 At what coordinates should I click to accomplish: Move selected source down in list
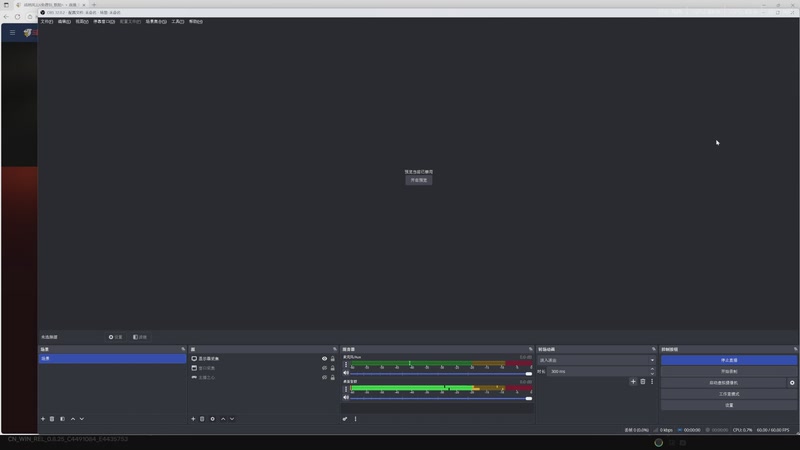(x=232, y=419)
